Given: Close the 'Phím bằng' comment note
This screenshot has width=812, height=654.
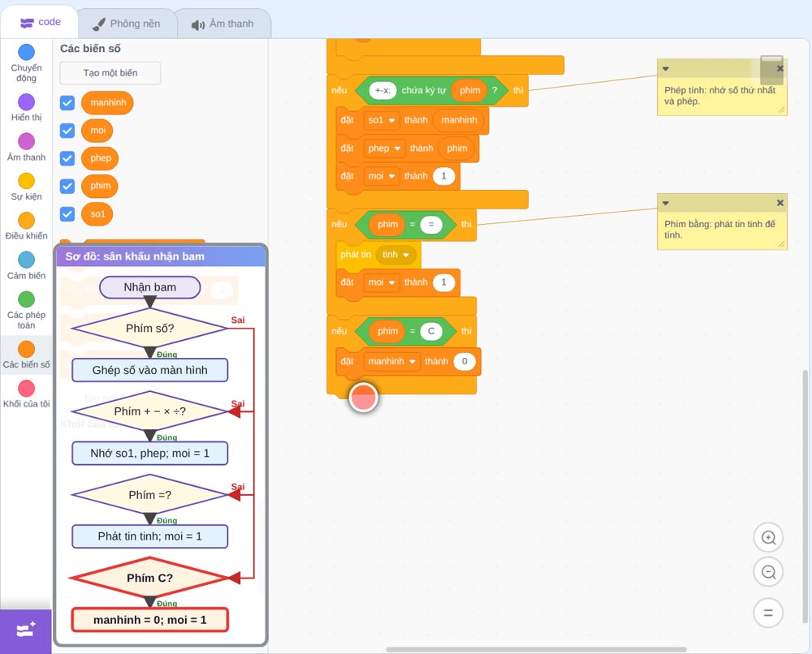Looking at the screenshot, I should [x=780, y=203].
